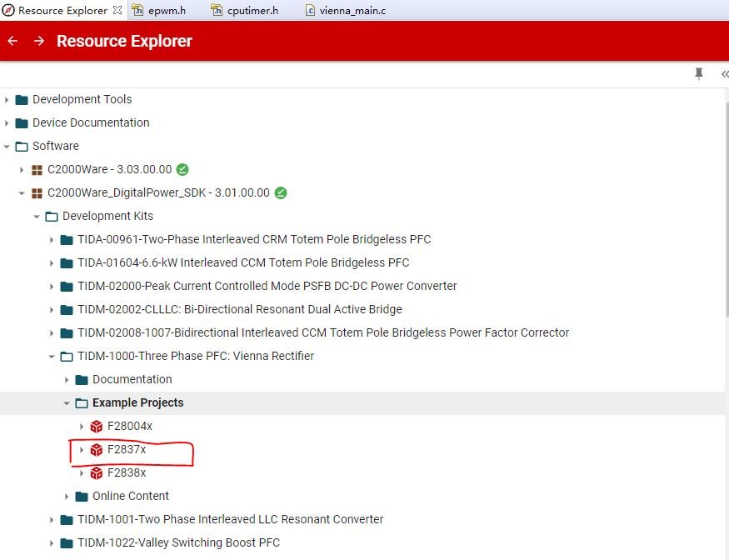
Task: Click the F2838x red cube icon
Action: pos(97,473)
